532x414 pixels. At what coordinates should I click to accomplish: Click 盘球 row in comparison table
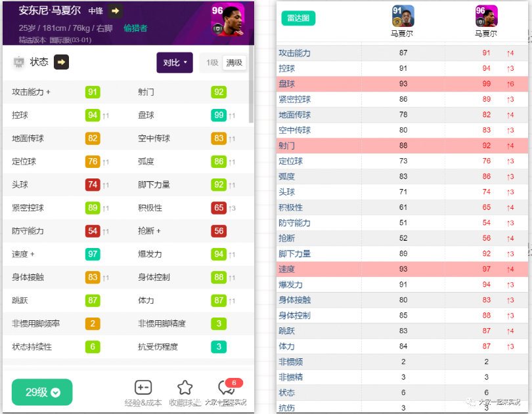coord(402,84)
